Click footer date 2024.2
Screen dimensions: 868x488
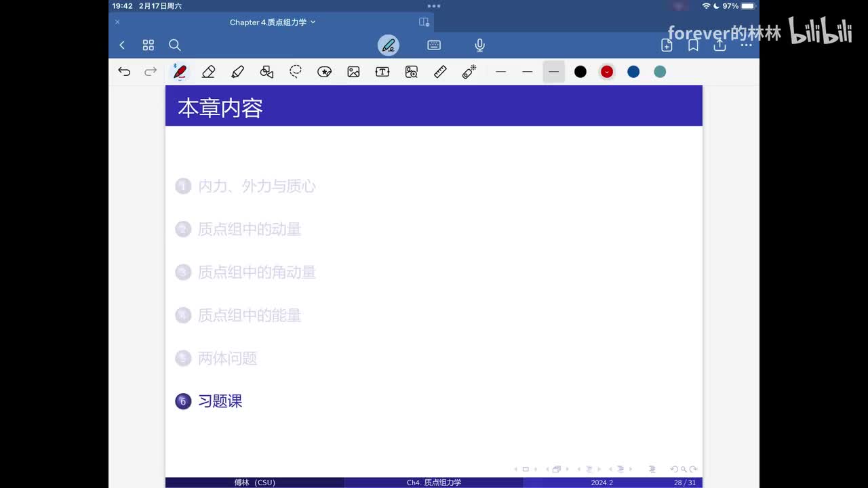(x=601, y=483)
